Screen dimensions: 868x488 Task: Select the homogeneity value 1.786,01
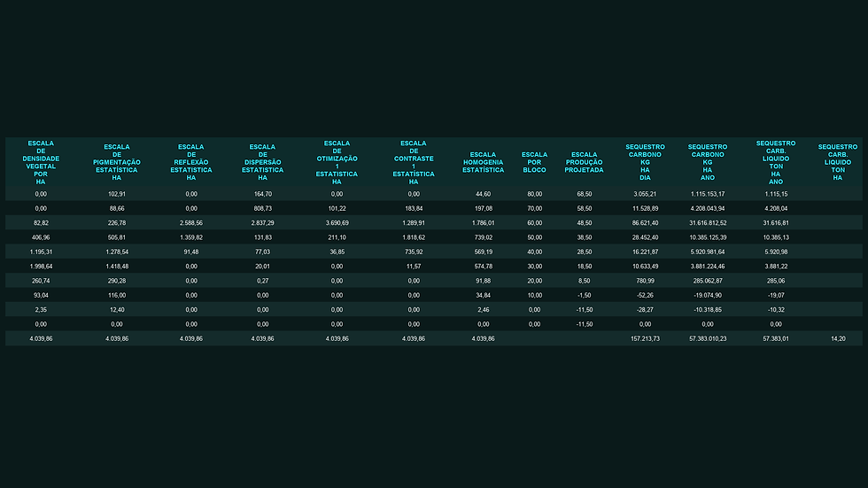point(484,223)
